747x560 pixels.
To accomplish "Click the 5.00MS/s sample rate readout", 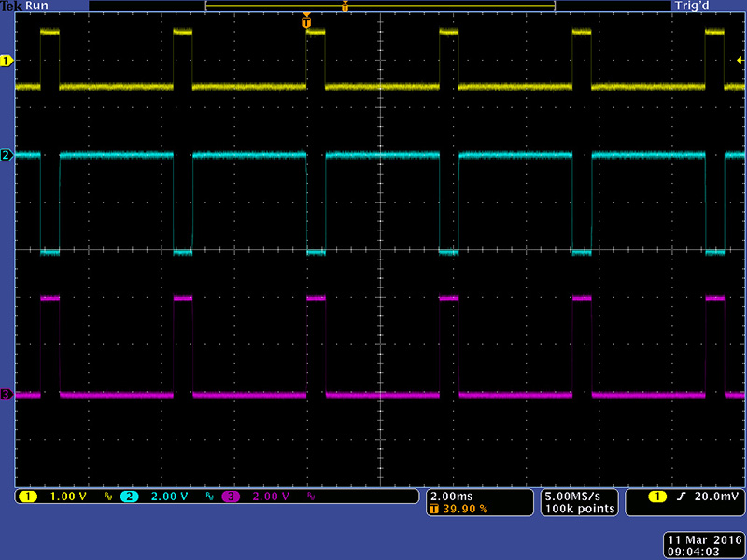I will point(580,497).
